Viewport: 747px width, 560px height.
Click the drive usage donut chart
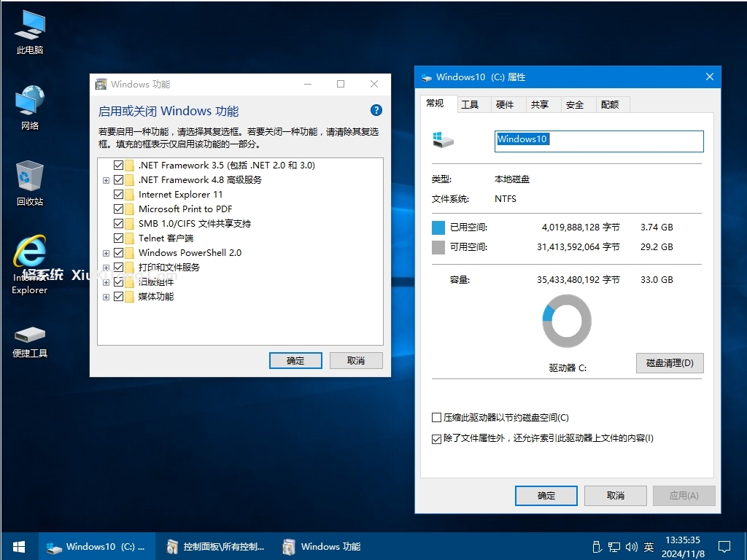click(x=567, y=321)
